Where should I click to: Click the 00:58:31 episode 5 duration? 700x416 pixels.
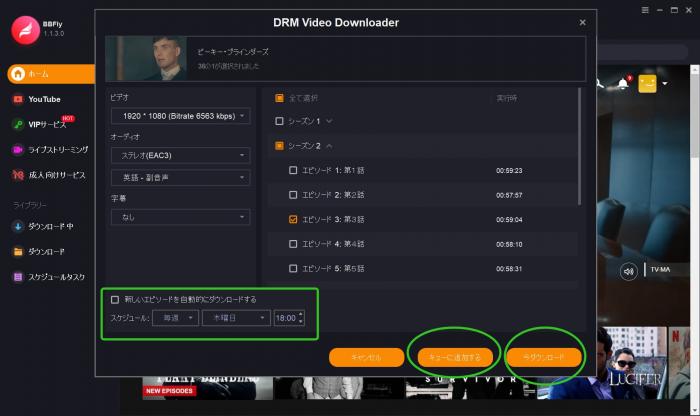509,269
